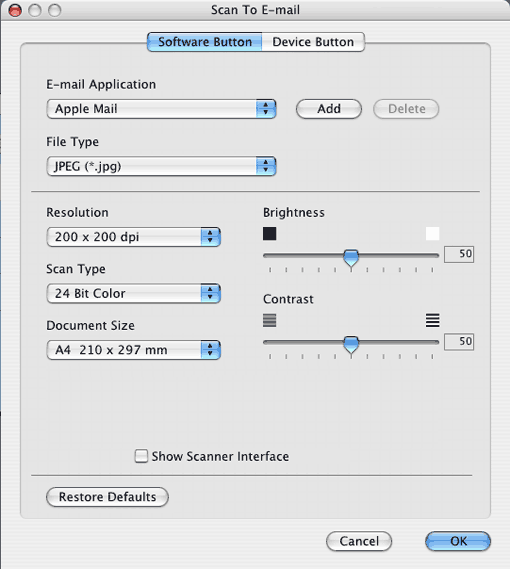This screenshot has width=510, height=569.
Task: Click the high contrast lines icon
Action: pos(432,320)
